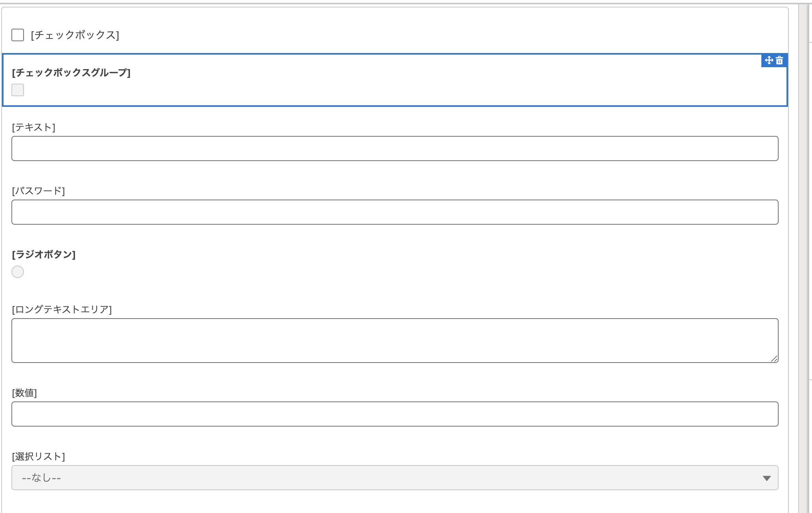Open the --なし-- picklist

tap(394, 478)
